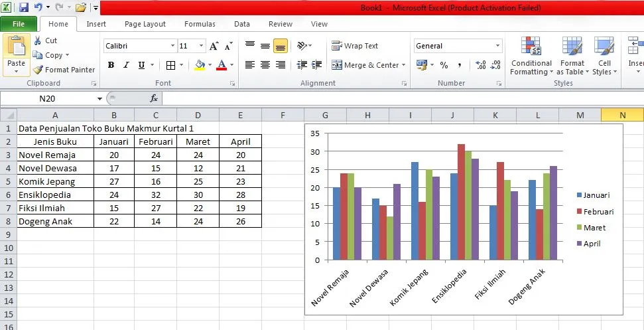
Task: Align text left in the cell
Action: click(x=250, y=65)
